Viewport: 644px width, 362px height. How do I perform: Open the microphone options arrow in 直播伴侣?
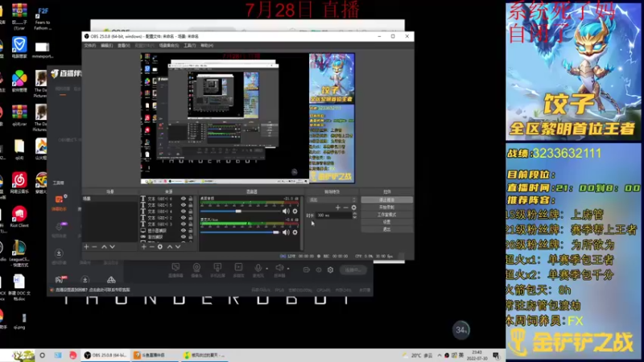[267, 269]
